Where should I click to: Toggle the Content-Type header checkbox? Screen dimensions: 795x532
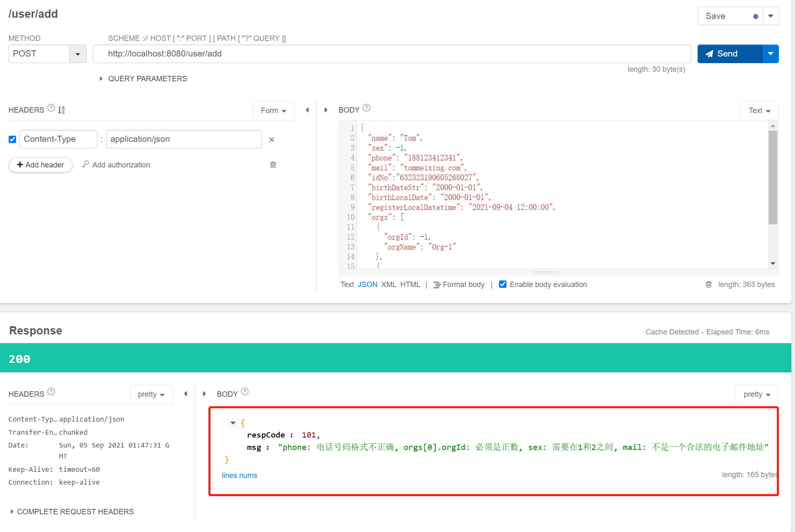(x=12, y=139)
